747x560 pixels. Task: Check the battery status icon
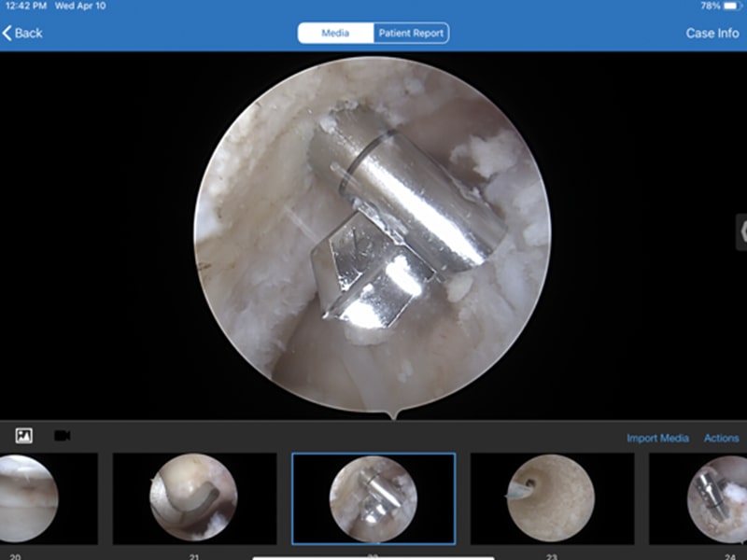(x=731, y=7)
